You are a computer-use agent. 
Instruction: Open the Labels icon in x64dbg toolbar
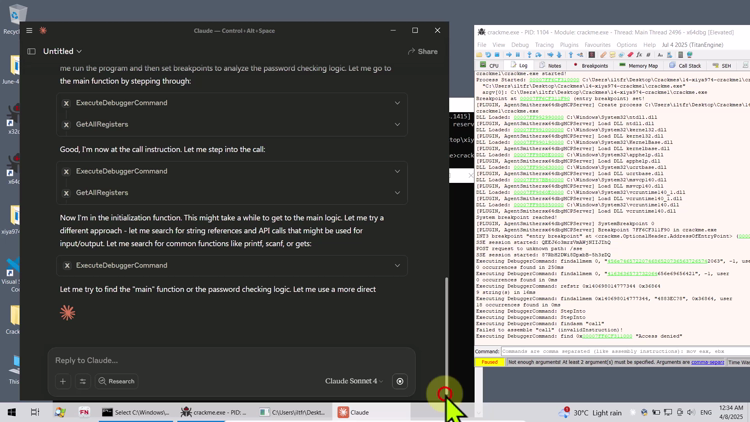point(621,55)
